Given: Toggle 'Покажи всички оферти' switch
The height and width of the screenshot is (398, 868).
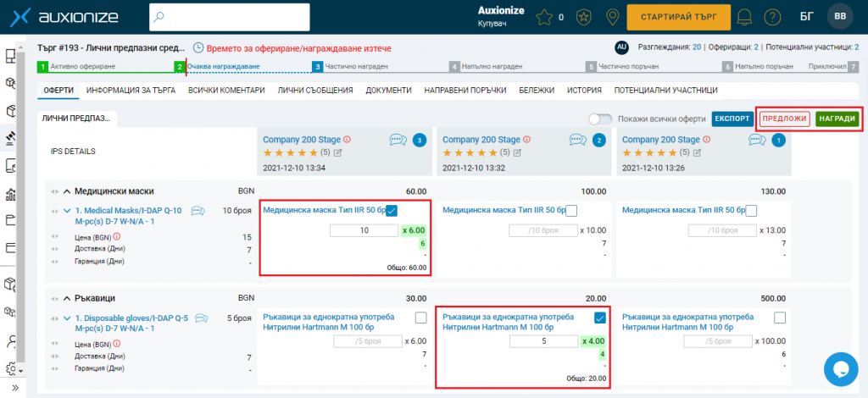Looking at the screenshot, I should click(601, 119).
